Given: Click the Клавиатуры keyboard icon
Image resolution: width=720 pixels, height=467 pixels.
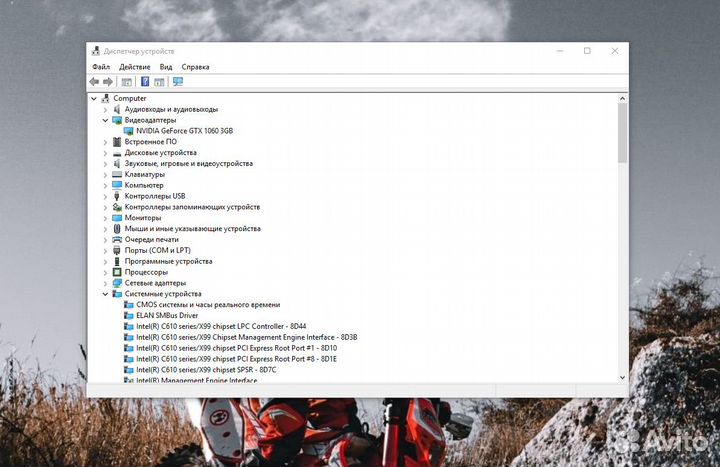Looking at the screenshot, I should 117,174.
